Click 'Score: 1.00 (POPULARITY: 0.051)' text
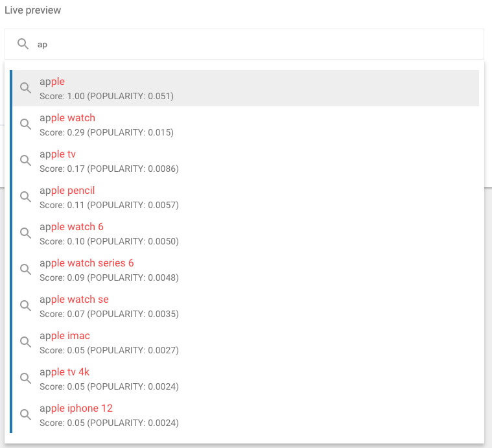 click(107, 96)
